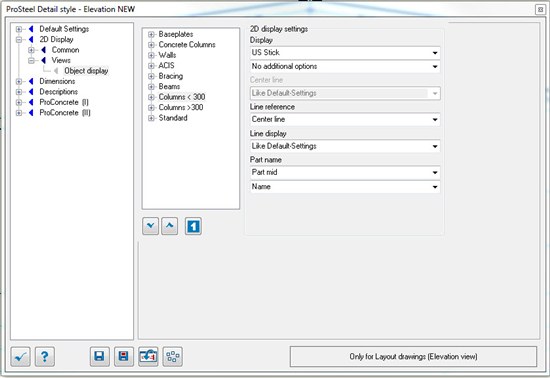Expand the Concrete Columns list node
Image resolution: width=550 pixels, height=378 pixels.
tap(151, 45)
